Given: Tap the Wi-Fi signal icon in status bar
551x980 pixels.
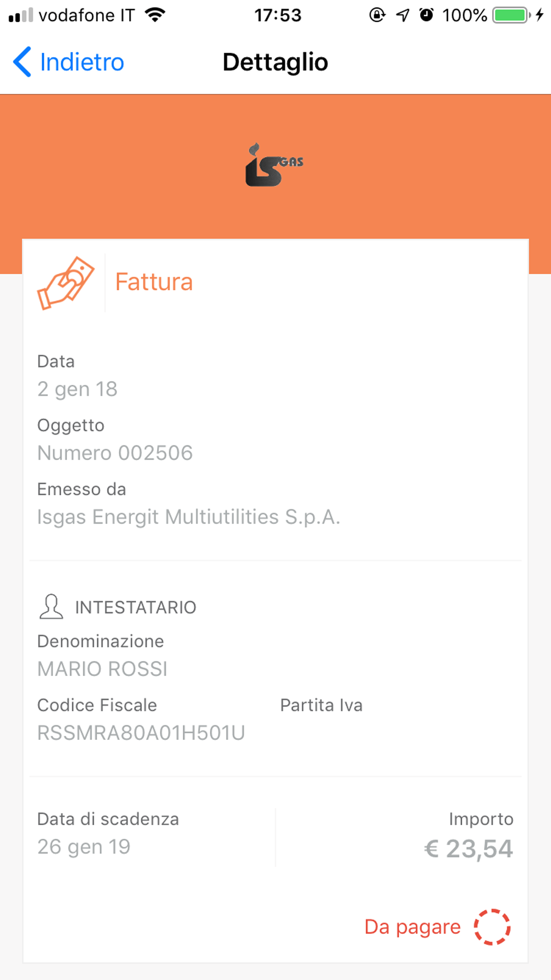Looking at the screenshot, I should [155, 16].
